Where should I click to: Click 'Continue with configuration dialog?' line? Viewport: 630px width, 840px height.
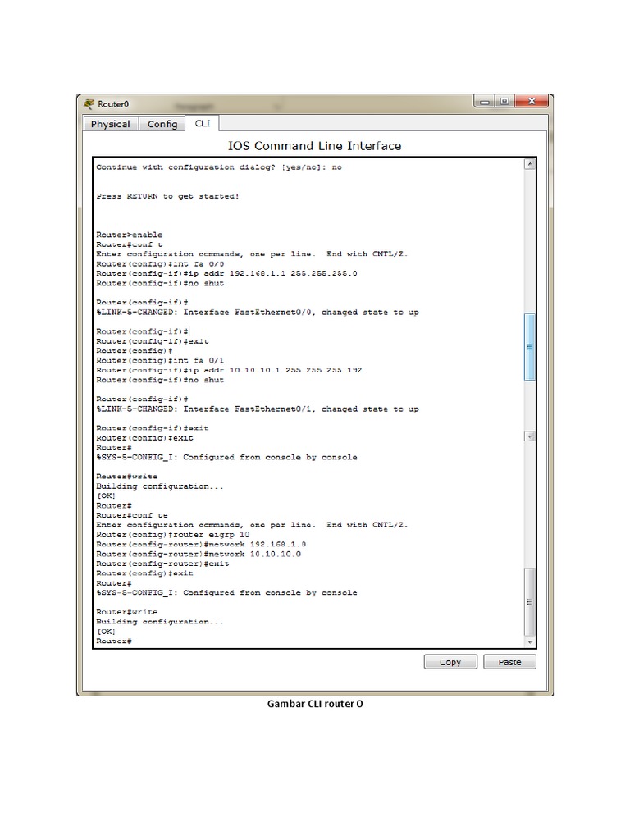tap(219, 167)
